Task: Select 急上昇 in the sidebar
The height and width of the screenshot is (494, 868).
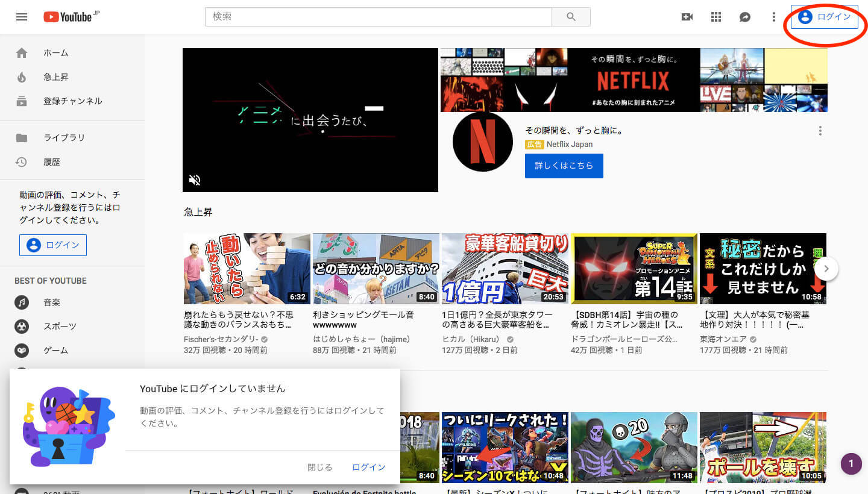Action: pos(72,77)
